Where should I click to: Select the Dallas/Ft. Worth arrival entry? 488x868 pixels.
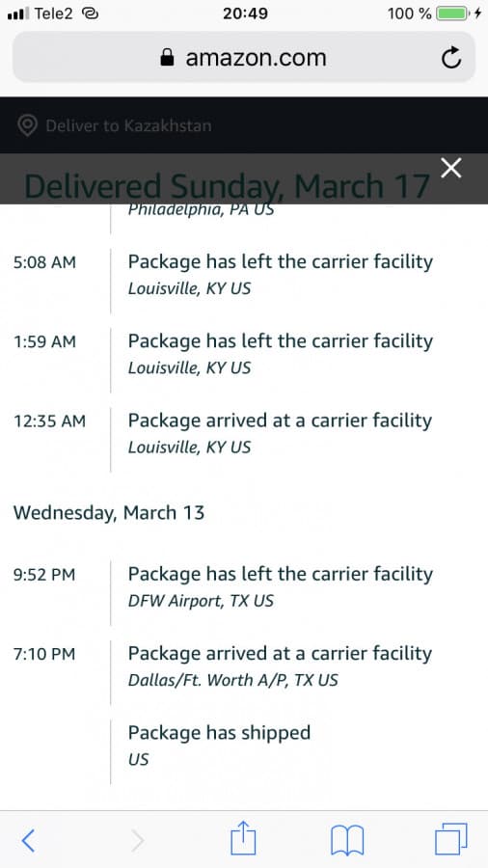(244, 665)
